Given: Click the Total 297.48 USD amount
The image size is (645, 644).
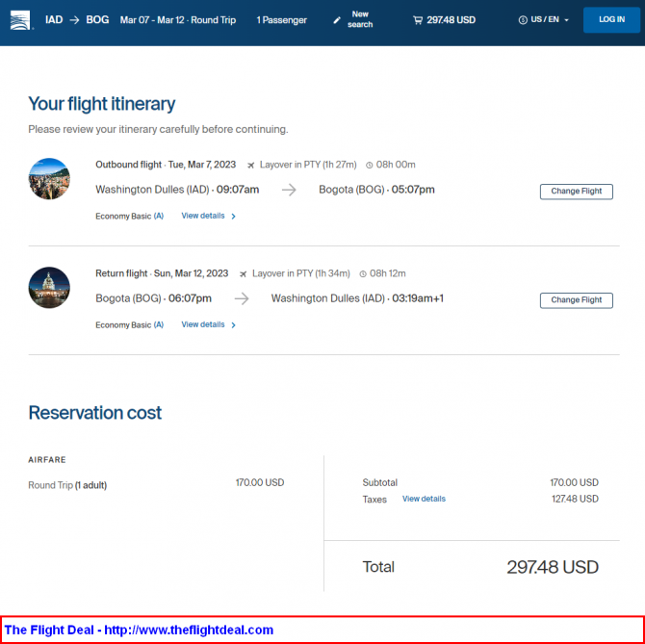Looking at the screenshot, I should tap(553, 568).
